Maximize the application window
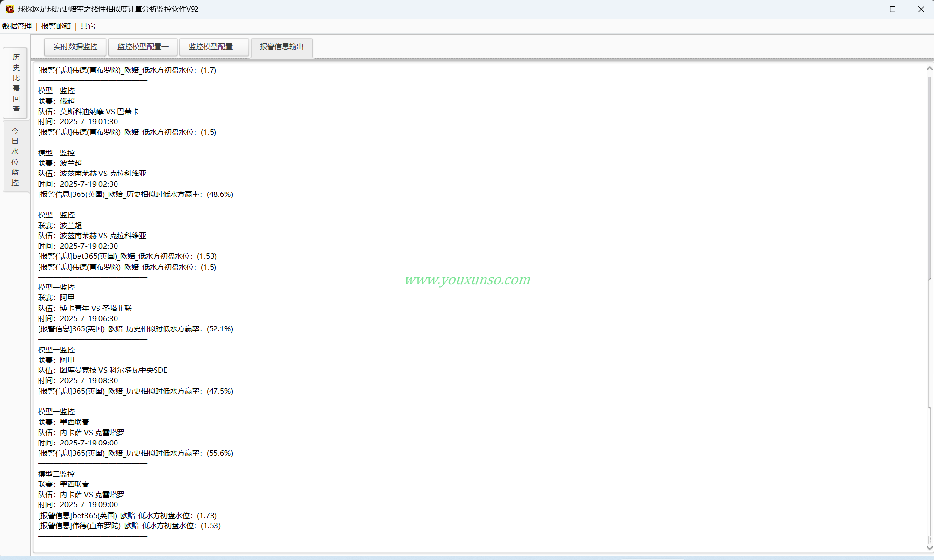Image resolution: width=934 pixels, height=560 pixels. click(893, 9)
